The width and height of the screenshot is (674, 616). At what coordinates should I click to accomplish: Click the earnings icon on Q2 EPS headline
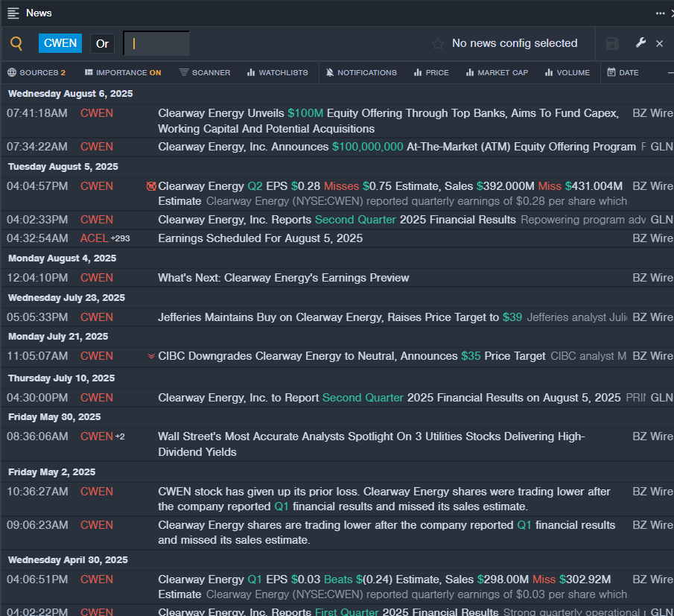point(151,186)
